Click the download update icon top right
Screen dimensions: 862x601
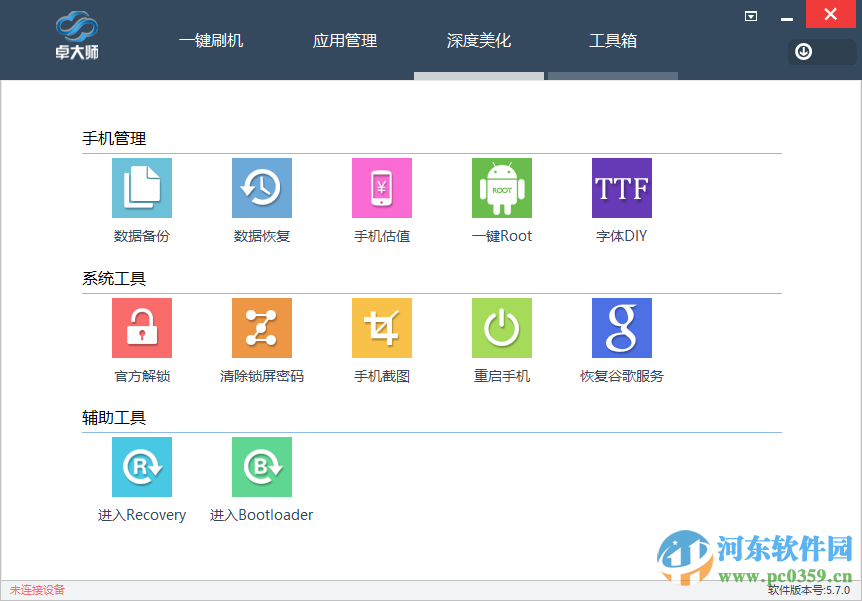[x=803, y=51]
